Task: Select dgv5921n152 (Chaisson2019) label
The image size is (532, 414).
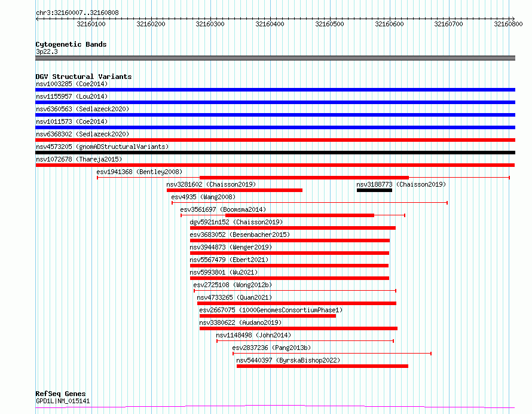Action: (236, 222)
